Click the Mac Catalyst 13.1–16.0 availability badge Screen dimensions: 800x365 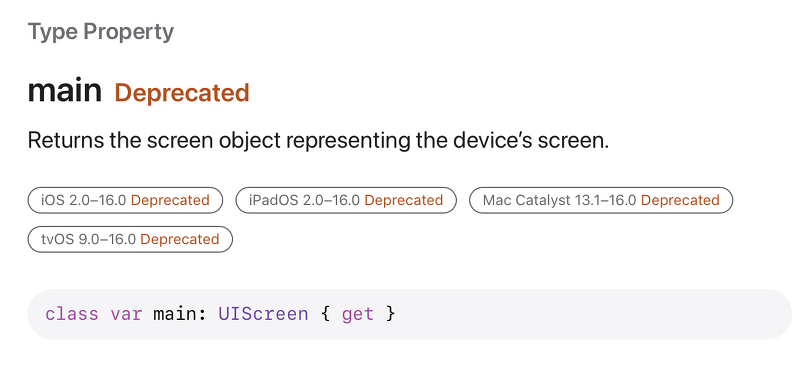[601, 200]
